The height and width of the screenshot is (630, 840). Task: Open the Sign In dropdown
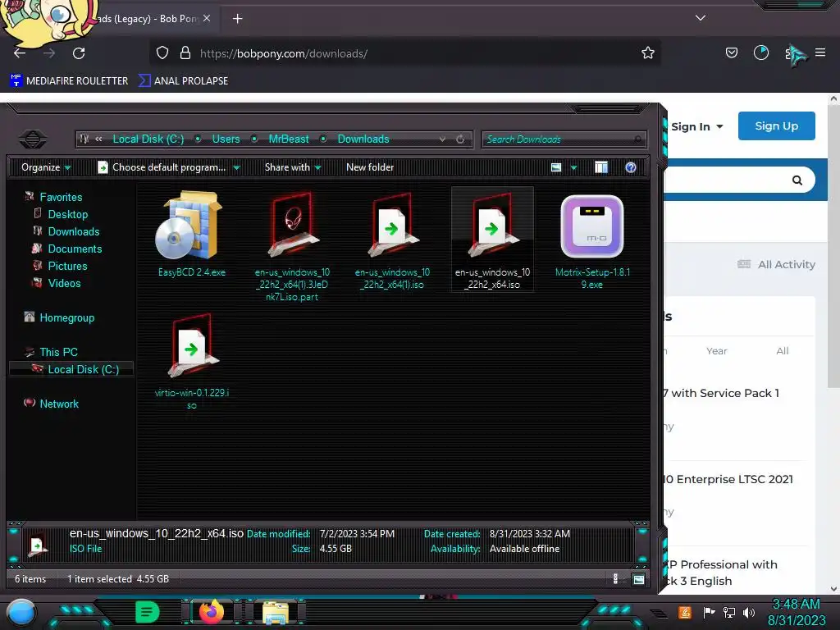[697, 127]
